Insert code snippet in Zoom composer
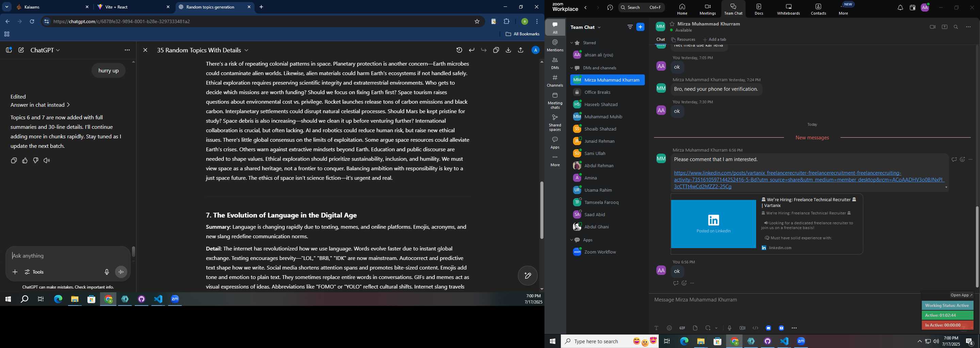The height and width of the screenshot is (348, 980). point(755,328)
